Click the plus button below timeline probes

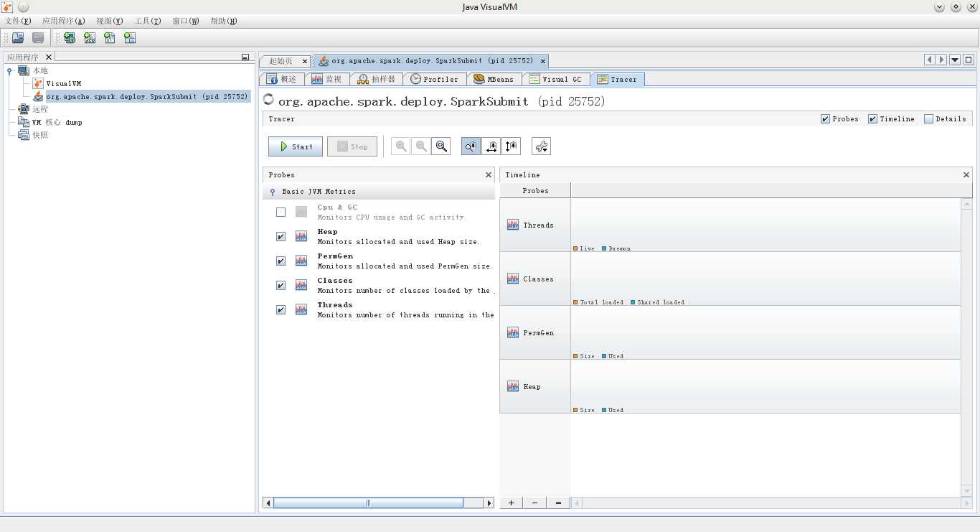coord(512,503)
